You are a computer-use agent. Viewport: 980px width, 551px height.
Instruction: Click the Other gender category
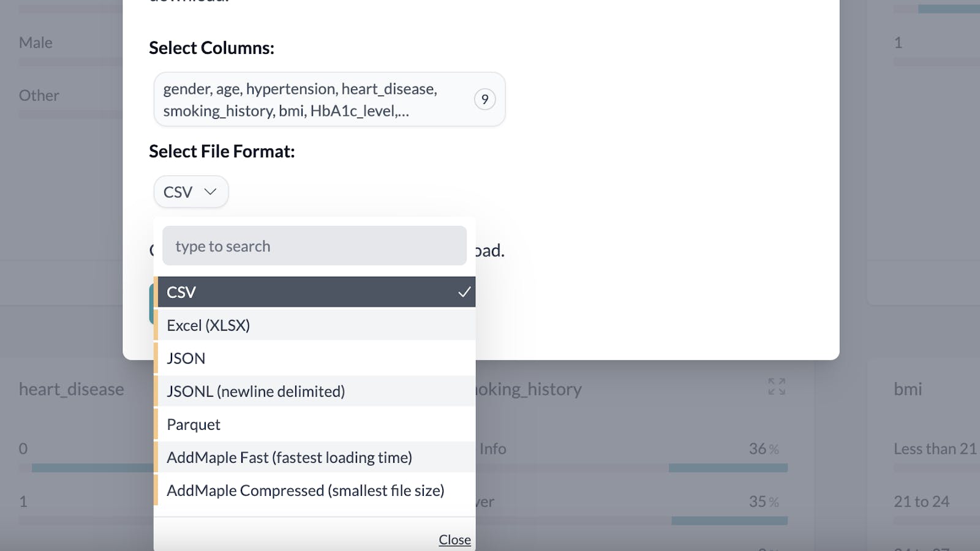tap(39, 95)
